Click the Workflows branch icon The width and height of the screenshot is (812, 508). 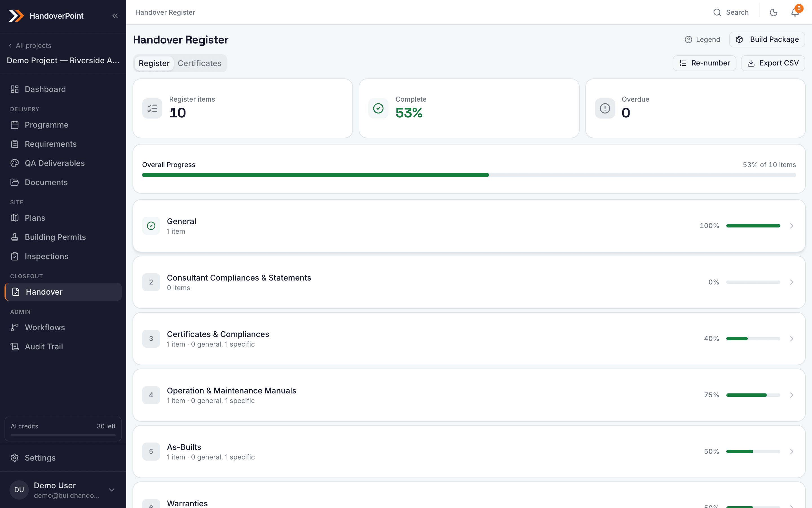[x=14, y=327]
